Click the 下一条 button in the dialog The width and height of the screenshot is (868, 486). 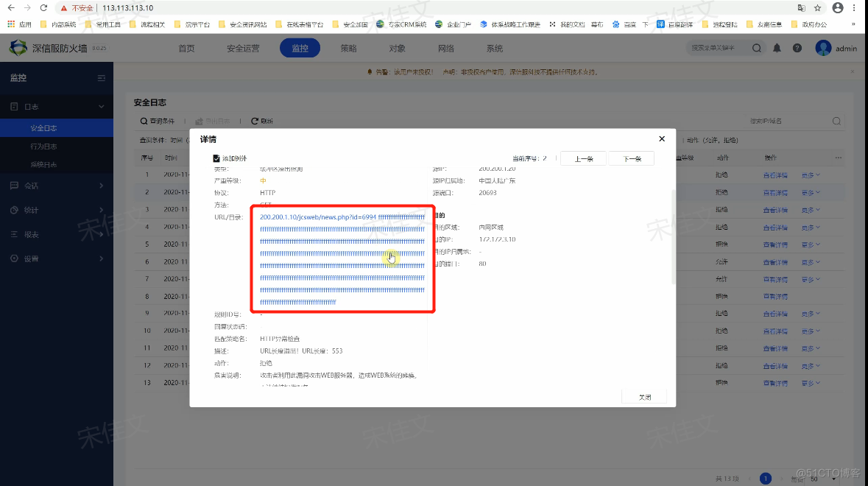click(631, 158)
